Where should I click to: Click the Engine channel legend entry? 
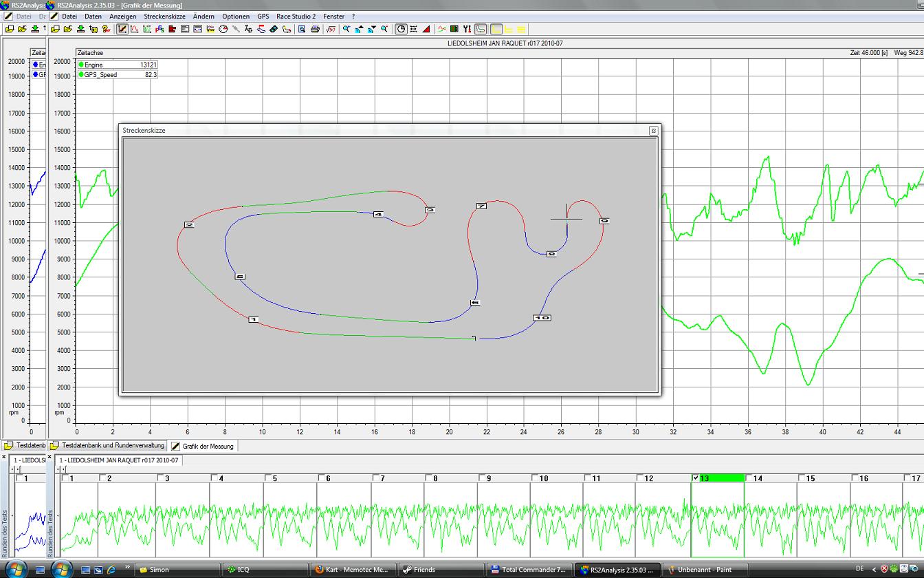click(x=118, y=65)
